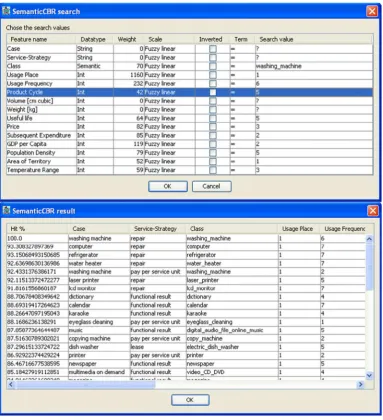
Task: Click weight cell 232 for Usage Frequency
Action: coord(128,83)
